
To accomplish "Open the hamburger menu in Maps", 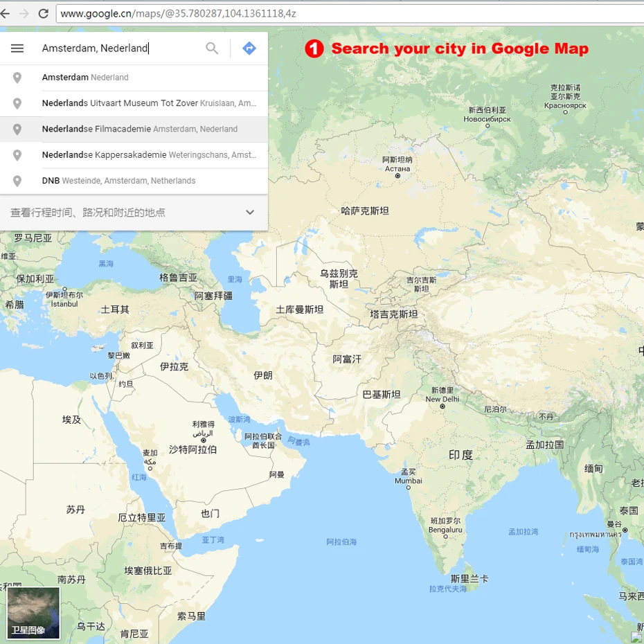I will (x=17, y=48).
